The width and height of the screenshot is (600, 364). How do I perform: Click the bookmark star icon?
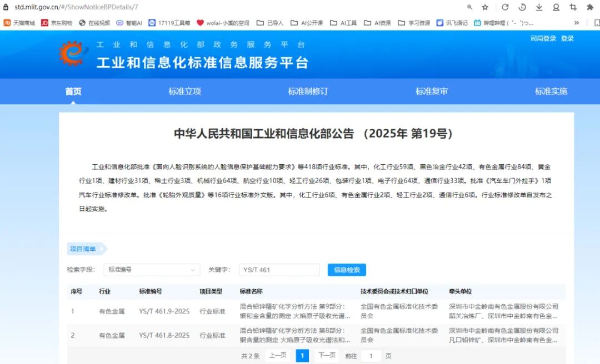pyautogui.click(x=485, y=7)
